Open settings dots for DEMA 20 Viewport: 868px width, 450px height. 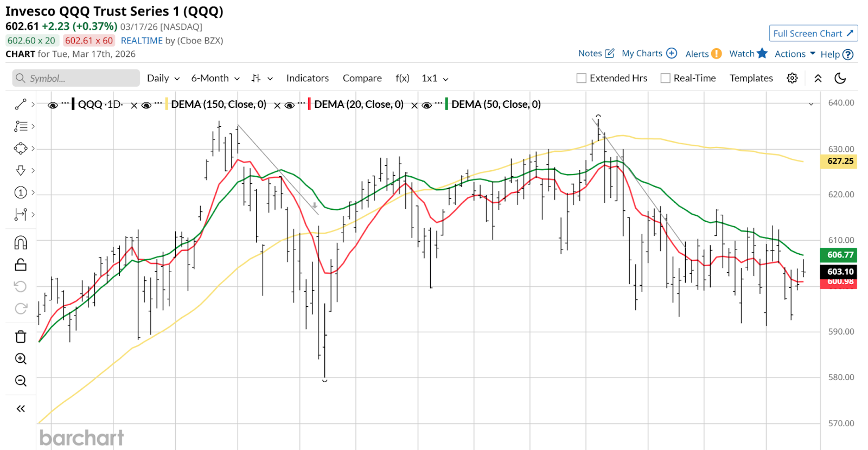302,102
